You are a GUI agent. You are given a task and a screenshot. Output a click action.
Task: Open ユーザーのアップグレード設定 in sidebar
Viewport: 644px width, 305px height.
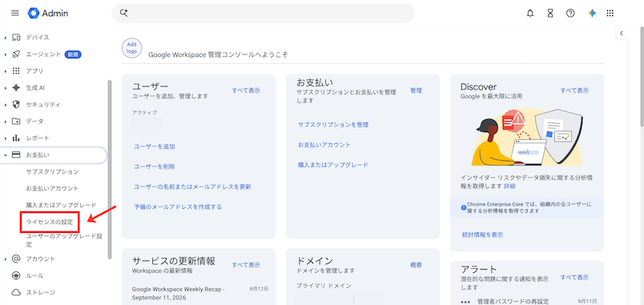(63, 240)
